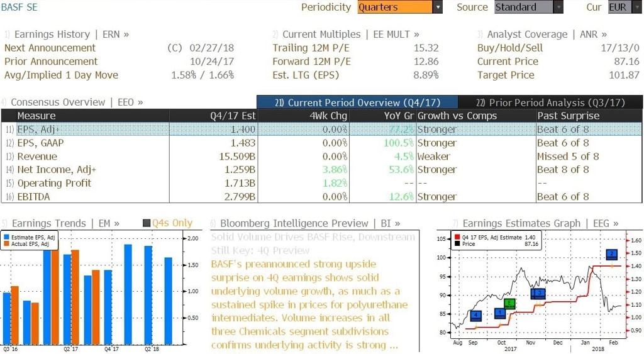Select the Net Income, Adj+ row
Image resolution: width=644 pixels, height=354 pixels.
pyautogui.click(x=321, y=170)
